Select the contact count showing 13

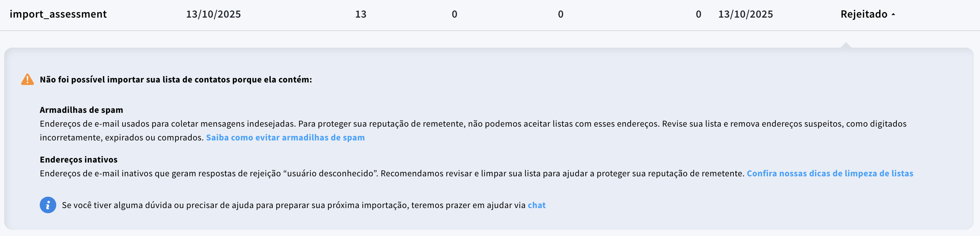coord(361,14)
